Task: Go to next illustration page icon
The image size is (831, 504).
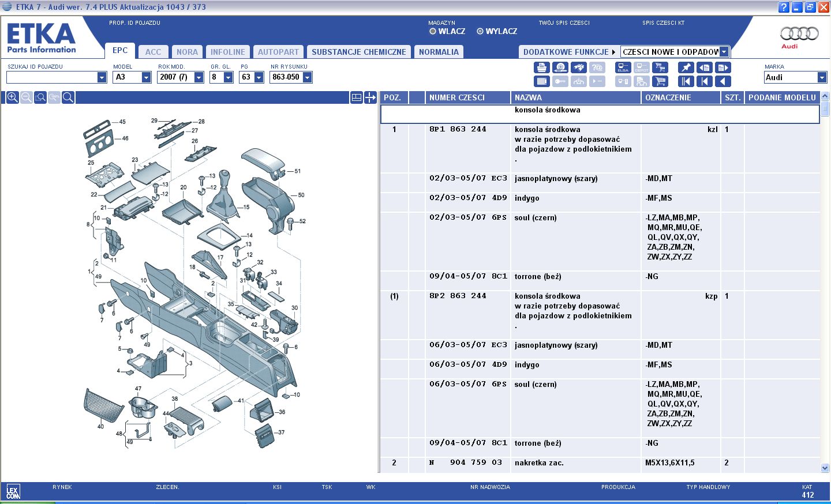Action: [723, 67]
